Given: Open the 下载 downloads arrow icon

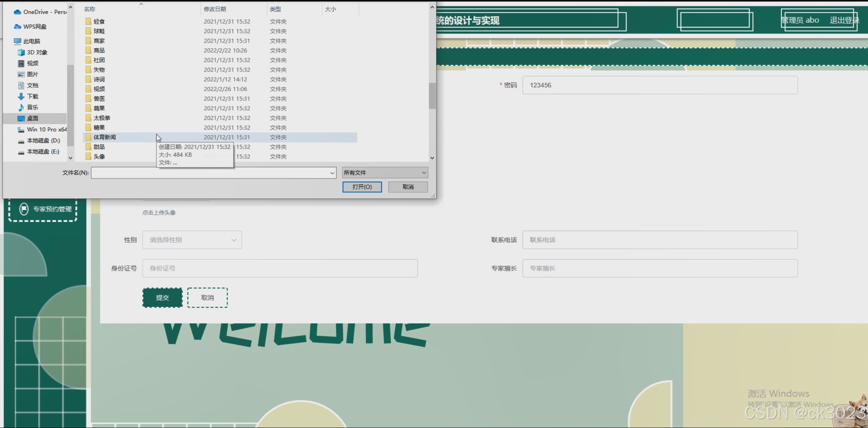Looking at the screenshot, I should coord(21,97).
